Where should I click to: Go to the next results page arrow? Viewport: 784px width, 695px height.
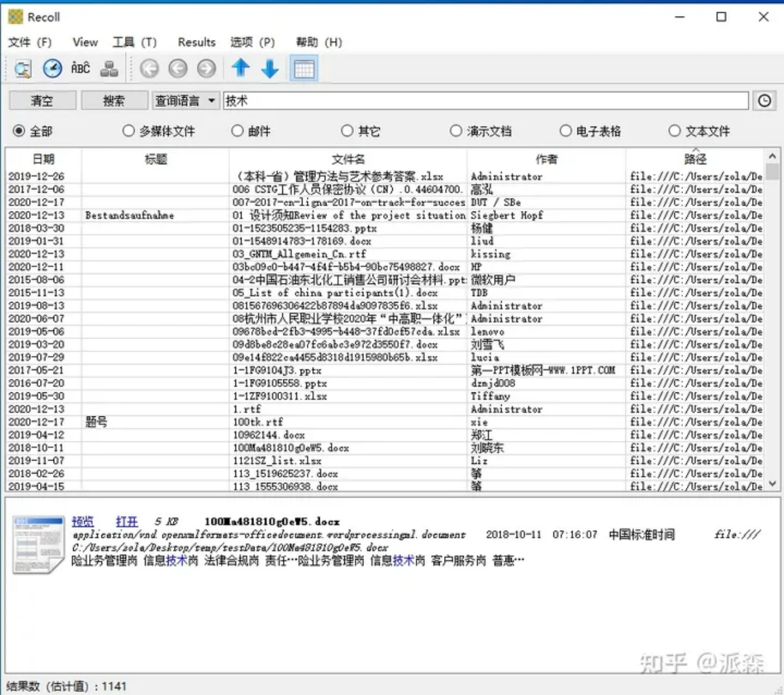[x=207, y=68]
